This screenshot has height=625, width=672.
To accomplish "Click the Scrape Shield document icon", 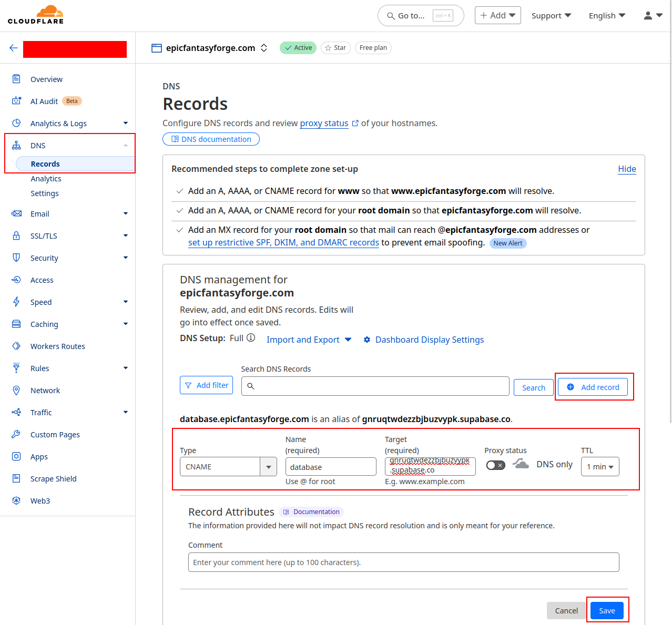I will click(16, 478).
